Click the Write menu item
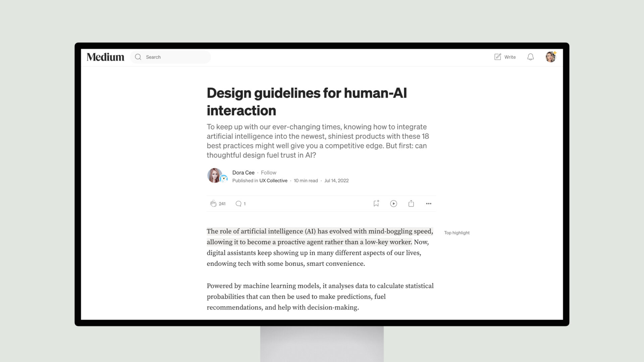Screen dimensions: 644x362 coord(505,57)
